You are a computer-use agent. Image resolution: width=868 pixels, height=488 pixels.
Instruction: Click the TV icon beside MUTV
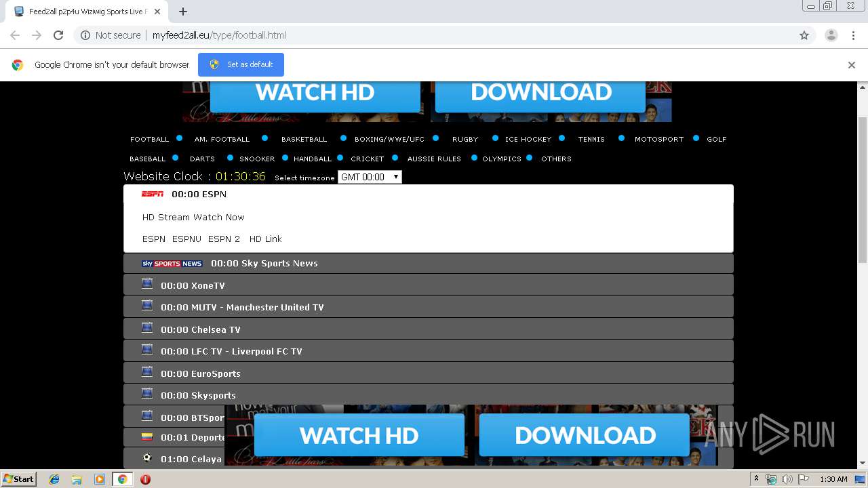[x=147, y=306]
